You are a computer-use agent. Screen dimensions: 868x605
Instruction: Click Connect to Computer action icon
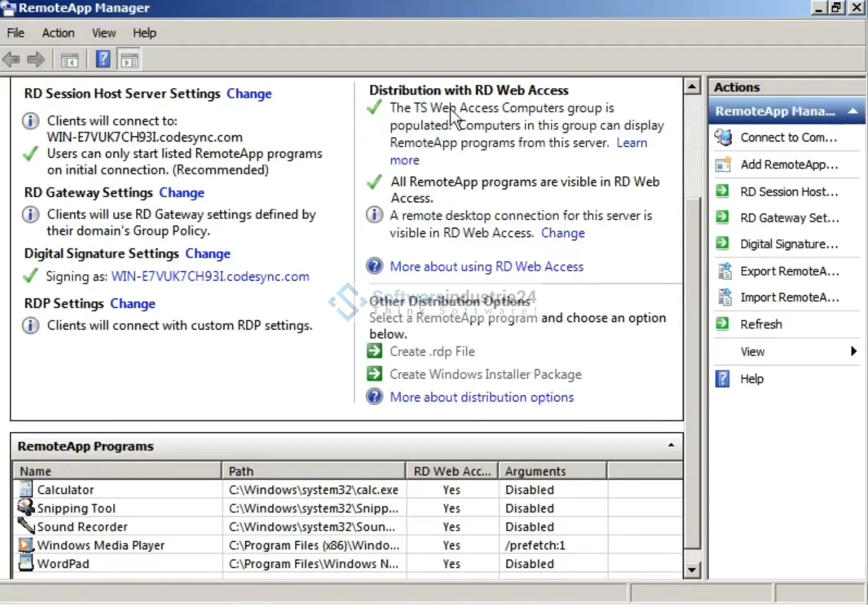[723, 137]
